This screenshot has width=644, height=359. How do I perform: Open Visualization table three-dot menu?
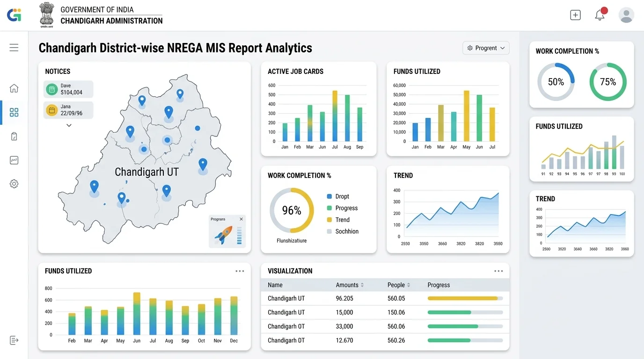pyautogui.click(x=498, y=271)
